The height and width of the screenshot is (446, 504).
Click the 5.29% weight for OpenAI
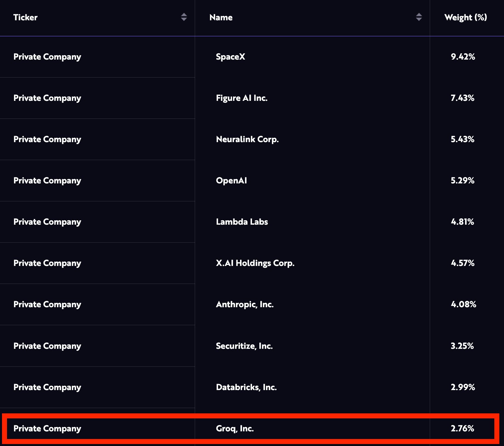pos(462,180)
